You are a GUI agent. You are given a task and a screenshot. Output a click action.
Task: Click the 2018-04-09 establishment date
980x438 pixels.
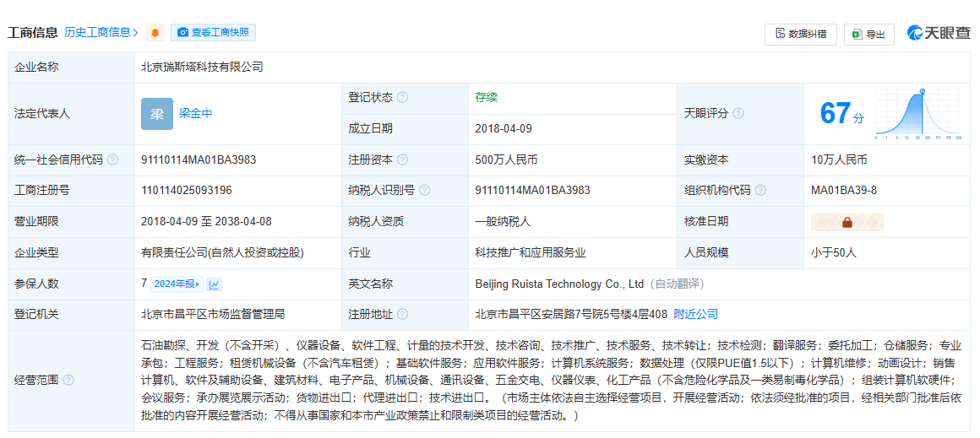[x=504, y=129]
